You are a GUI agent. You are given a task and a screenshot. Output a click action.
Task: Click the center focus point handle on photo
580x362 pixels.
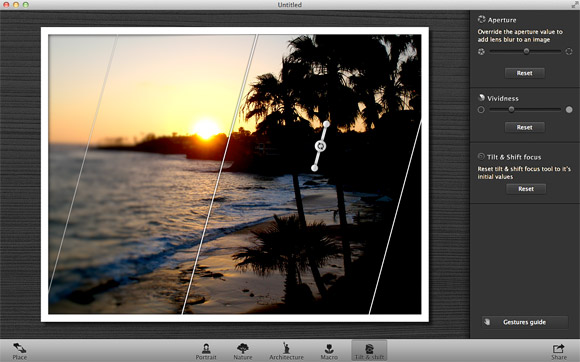320,146
